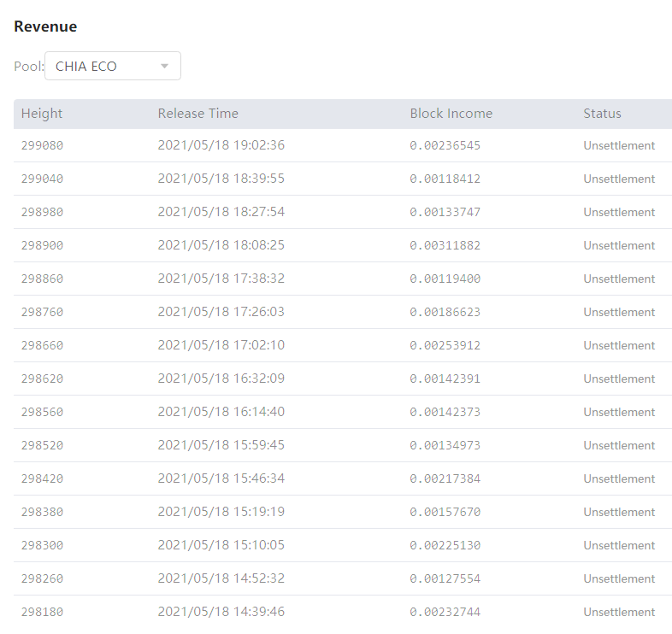Click block income value 0.00232744
The height and width of the screenshot is (634, 672).
click(445, 612)
